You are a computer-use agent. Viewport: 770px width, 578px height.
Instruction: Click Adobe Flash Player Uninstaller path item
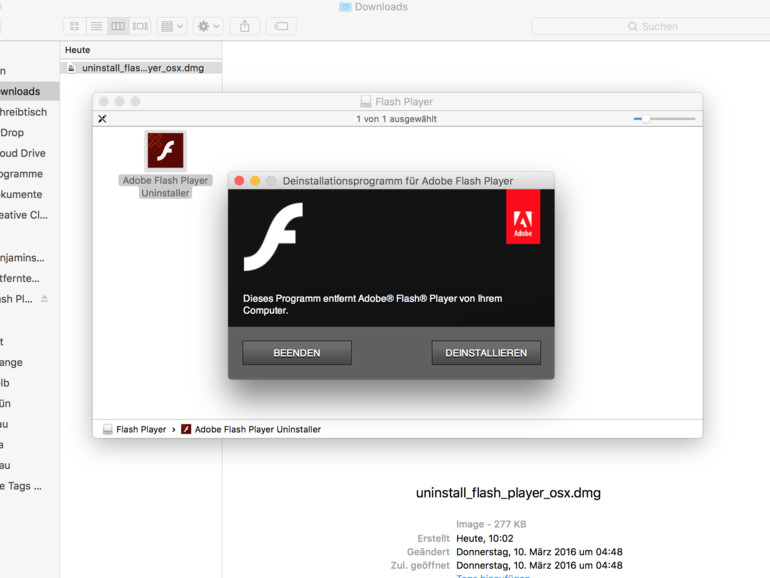(x=251, y=429)
